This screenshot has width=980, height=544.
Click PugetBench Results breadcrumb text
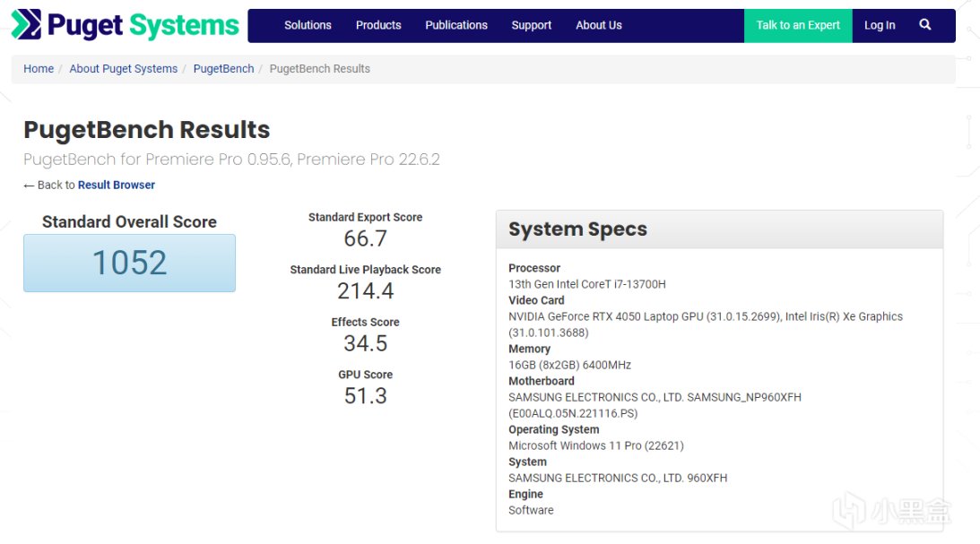[319, 69]
